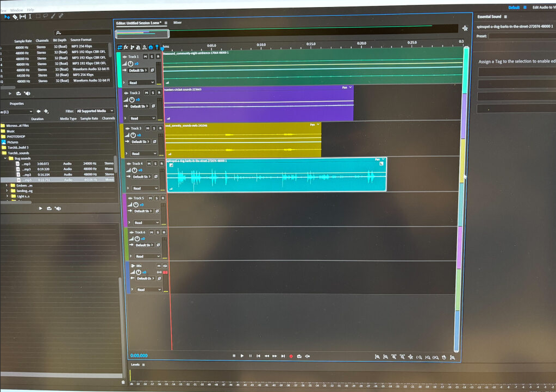This screenshot has width=556, height=392.
Task: Switch to the Mixer tab
Action: tap(177, 22)
